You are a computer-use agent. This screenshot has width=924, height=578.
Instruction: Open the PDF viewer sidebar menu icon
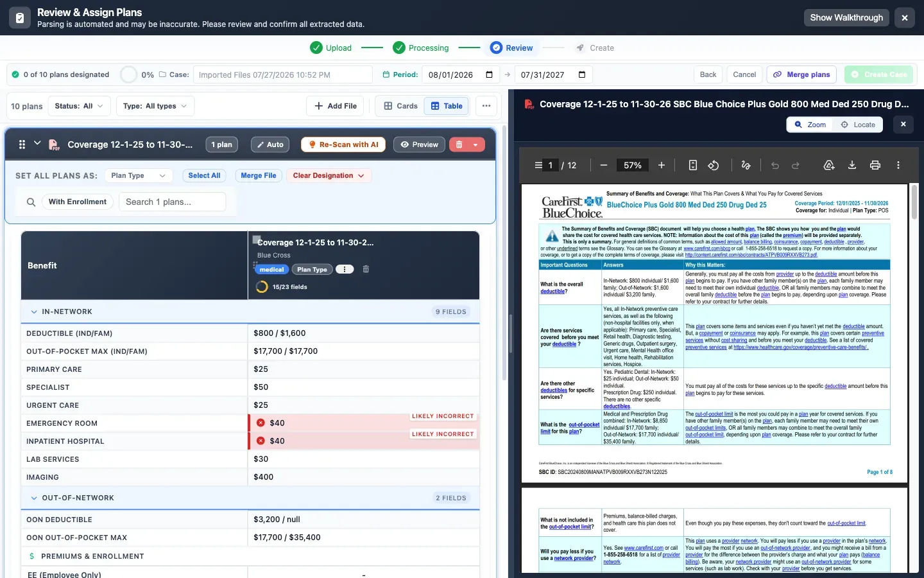click(x=538, y=165)
